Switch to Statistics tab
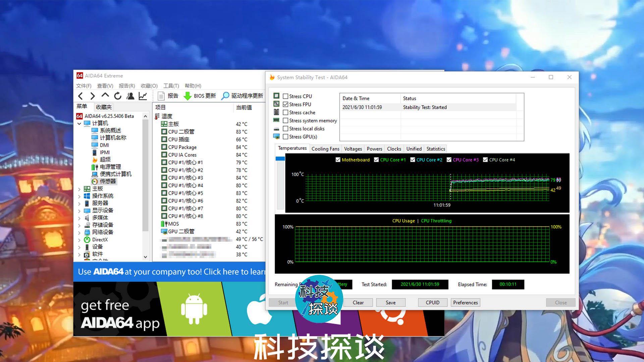The height and width of the screenshot is (362, 644). [x=436, y=149]
